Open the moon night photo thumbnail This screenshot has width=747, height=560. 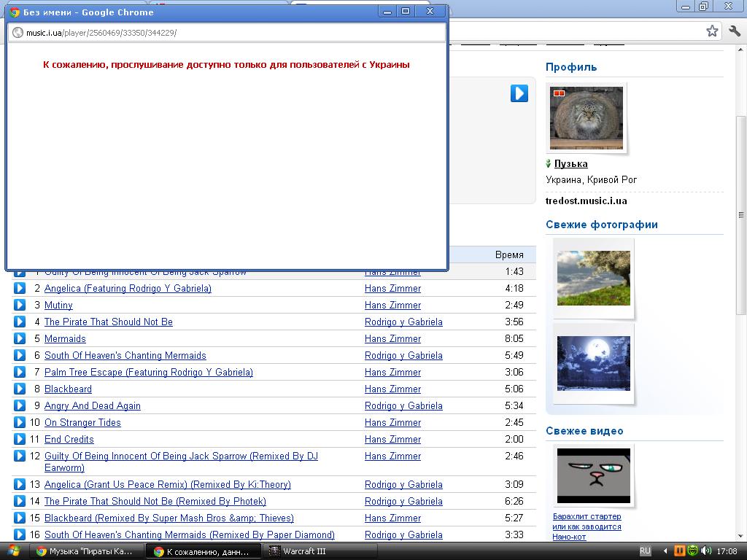click(594, 363)
